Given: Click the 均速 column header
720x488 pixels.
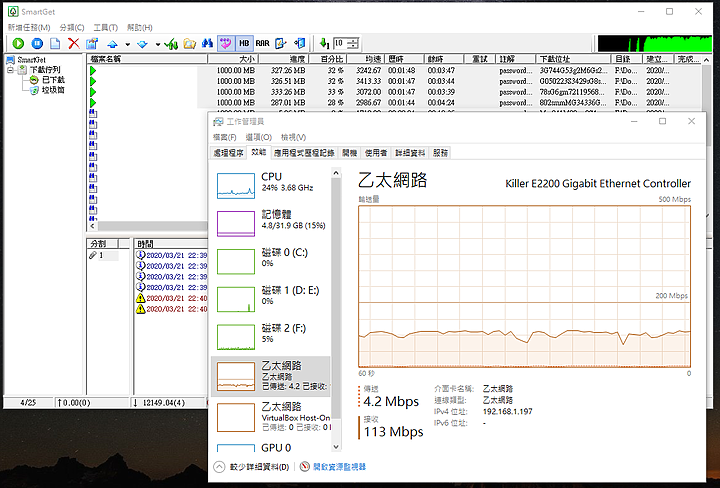Looking at the screenshot, I should 369,60.
